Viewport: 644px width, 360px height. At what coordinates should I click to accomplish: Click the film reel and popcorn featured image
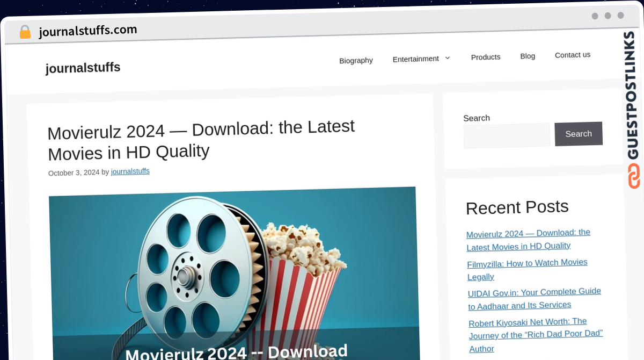coord(234,274)
